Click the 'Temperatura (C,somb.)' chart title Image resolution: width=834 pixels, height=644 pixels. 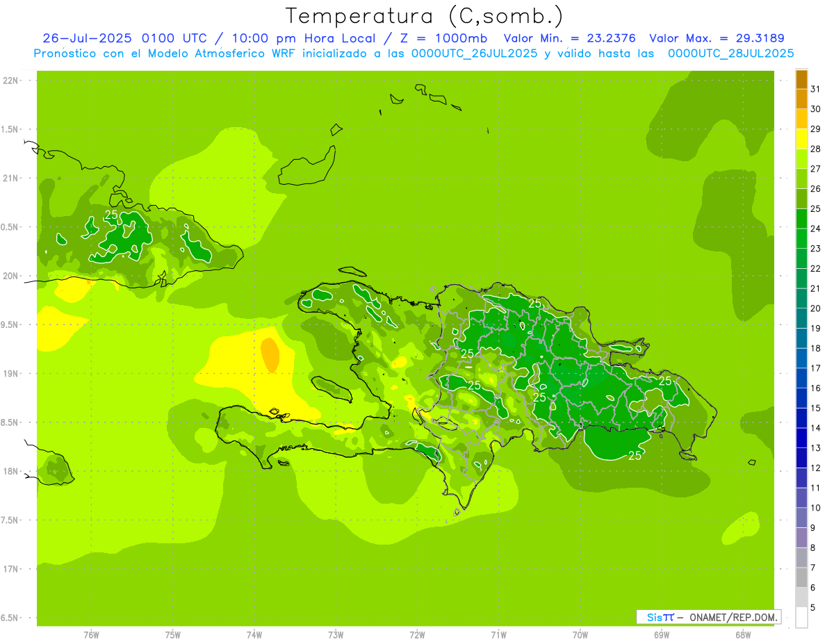pyautogui.click(x=425, y=16)
